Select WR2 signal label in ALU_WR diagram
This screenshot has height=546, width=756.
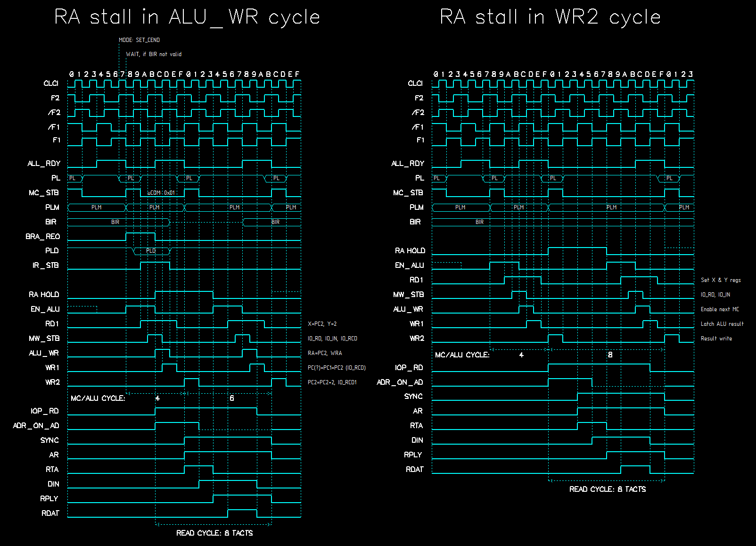53,382
